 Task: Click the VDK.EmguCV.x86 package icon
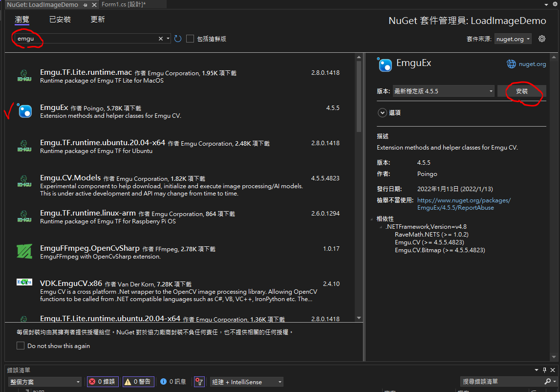coord(24,282)
